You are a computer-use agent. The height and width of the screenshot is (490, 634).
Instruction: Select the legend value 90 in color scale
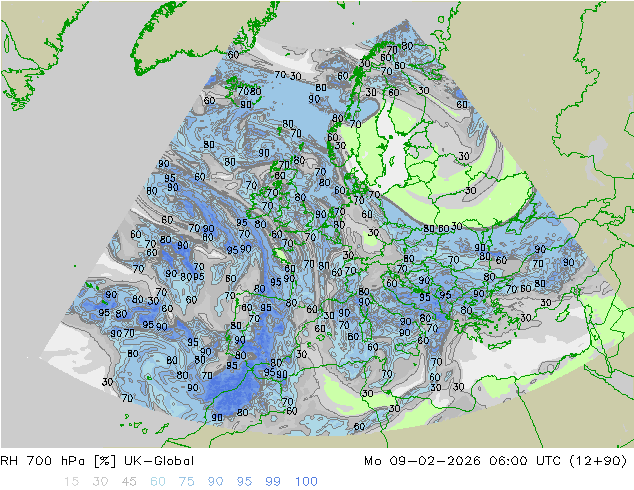[x=216, y=482]
